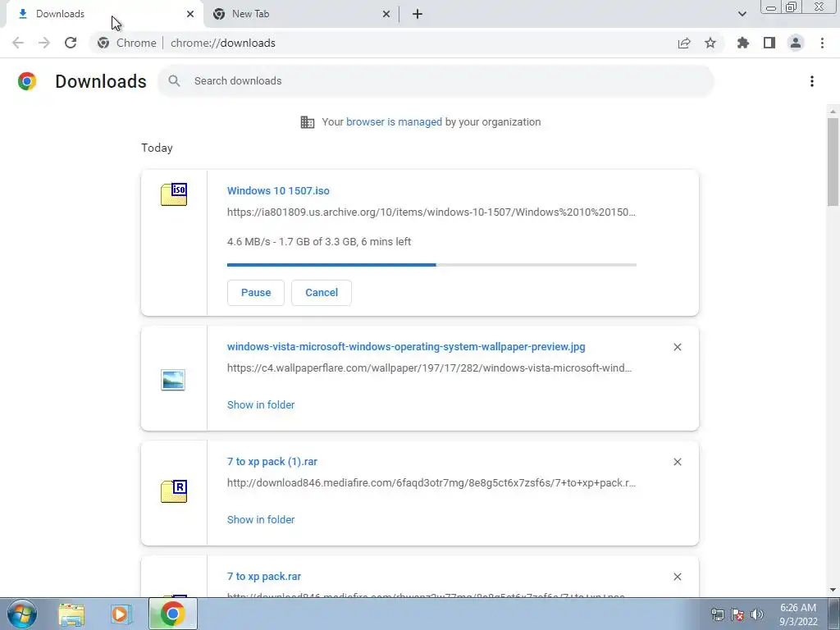Click the scrollbar up arrow
The width and height of the screenshot is (840, 630).
coord(833,112)
